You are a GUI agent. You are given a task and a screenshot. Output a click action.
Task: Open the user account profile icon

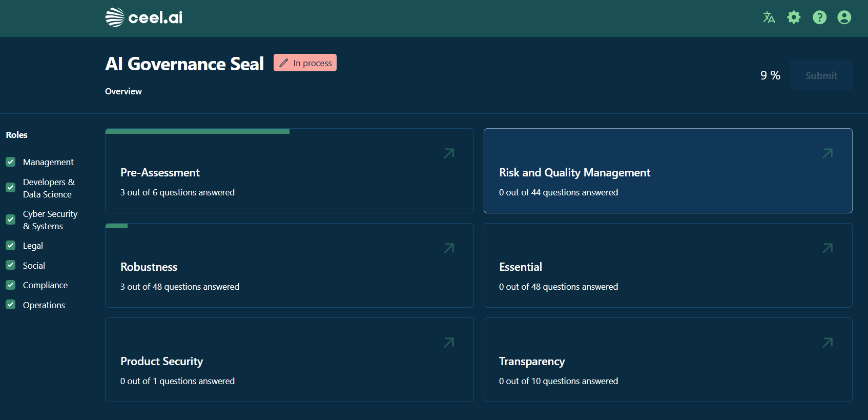[844, 17]
